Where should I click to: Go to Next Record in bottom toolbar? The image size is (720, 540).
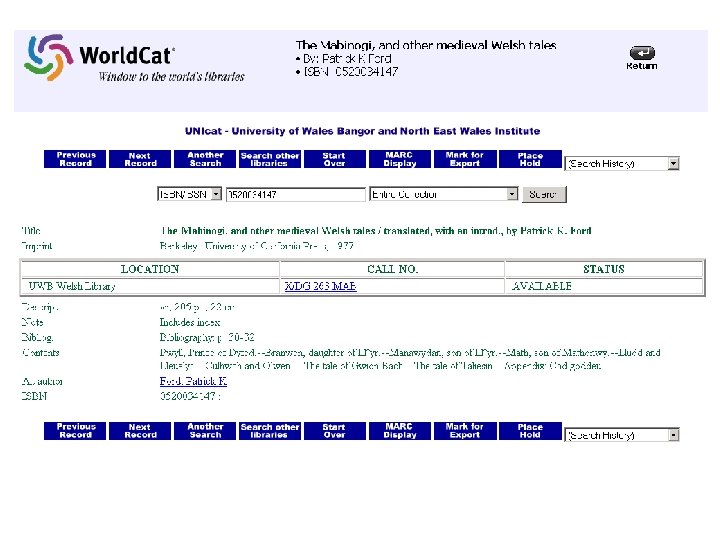click(x=140, y=431)
